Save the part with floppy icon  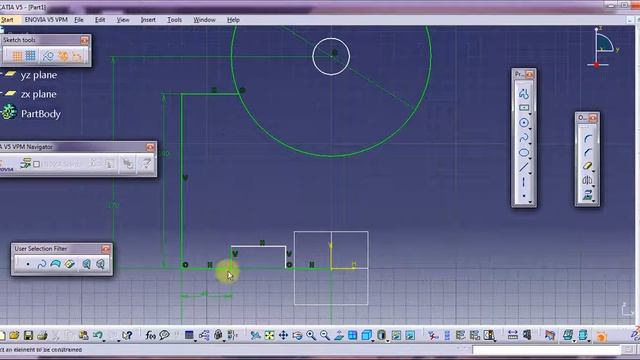click(28, 336)
